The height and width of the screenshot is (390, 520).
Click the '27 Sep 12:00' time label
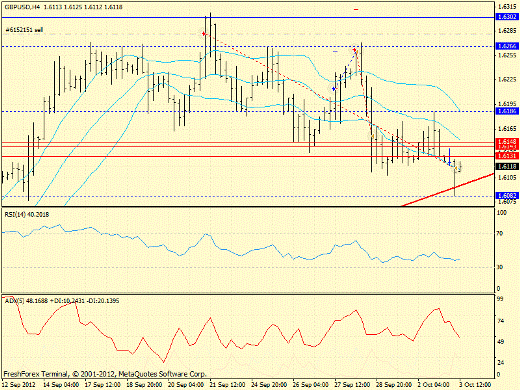[x=353, y=384]
